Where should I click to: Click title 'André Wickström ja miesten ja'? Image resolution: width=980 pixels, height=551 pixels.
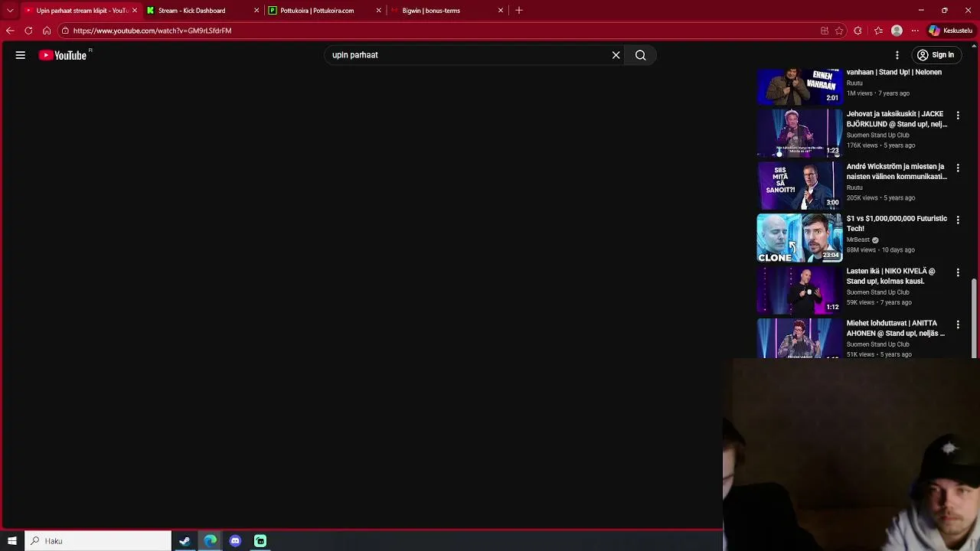(x=897, y=171)
